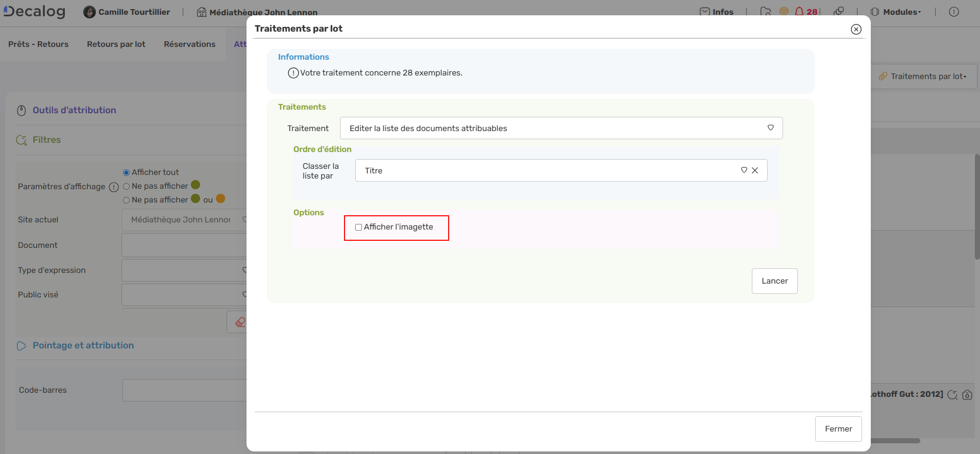Click the camera icon beside the 2012 title
Viewport: 980px width, 454px height.
(967, 395)
